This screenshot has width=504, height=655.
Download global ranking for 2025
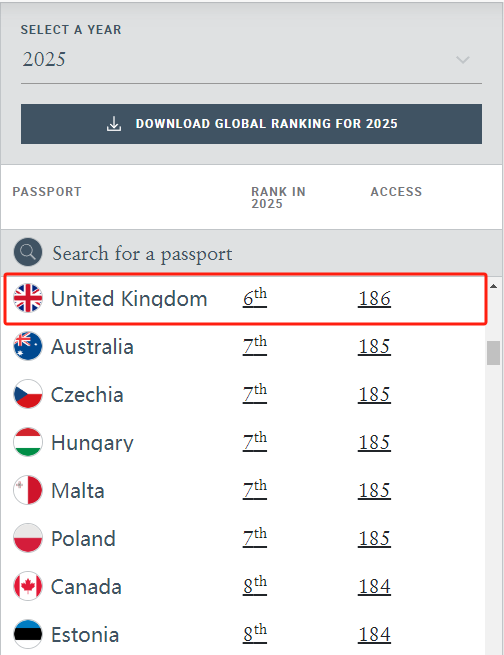pos(251,124)
